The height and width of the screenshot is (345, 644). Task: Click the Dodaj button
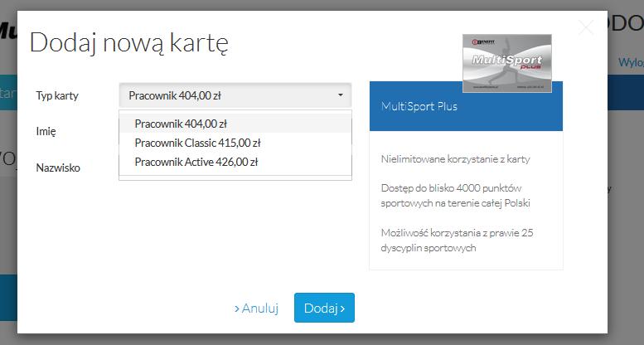tap(324, 308)
